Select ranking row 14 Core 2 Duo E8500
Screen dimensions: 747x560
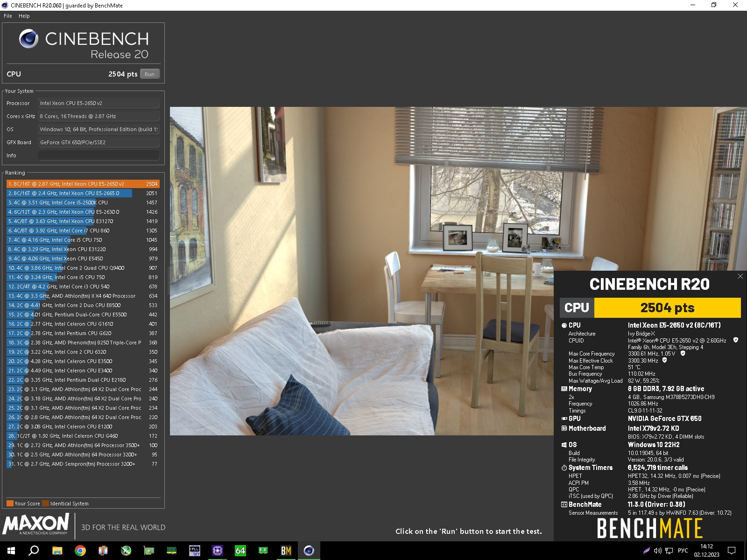83,305
